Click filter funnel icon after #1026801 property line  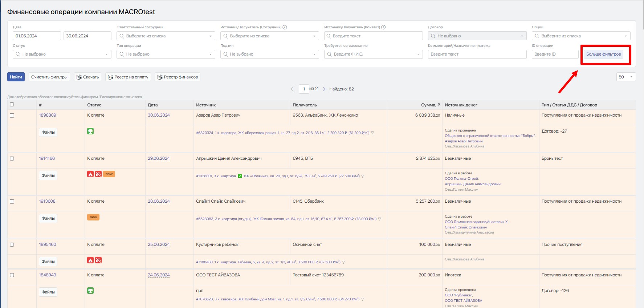(x=363, y=176)
